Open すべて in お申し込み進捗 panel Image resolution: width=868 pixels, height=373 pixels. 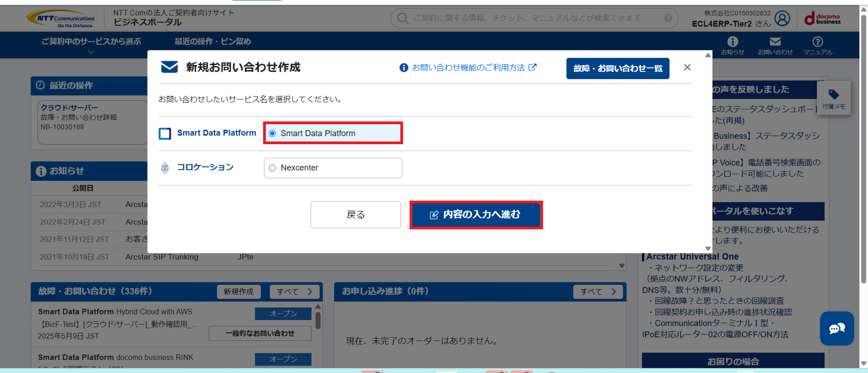pyautogui.click(x=598, y=292)
